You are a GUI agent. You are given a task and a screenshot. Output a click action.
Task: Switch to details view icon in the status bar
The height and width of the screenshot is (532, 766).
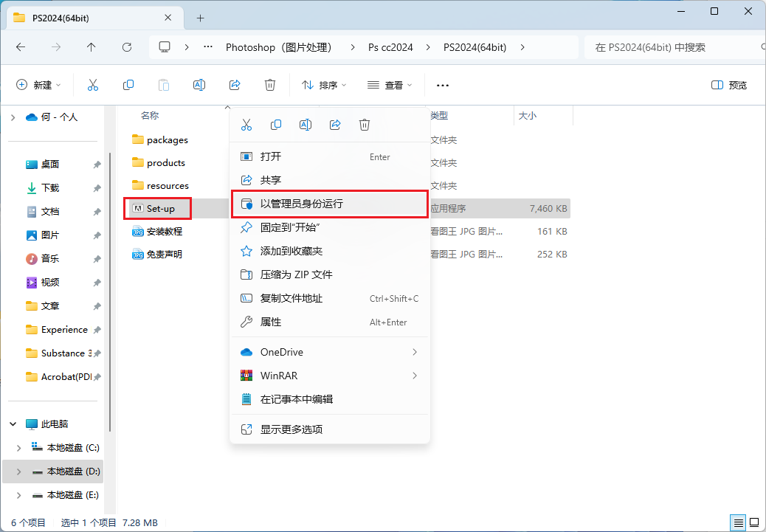tap(738, 523)
